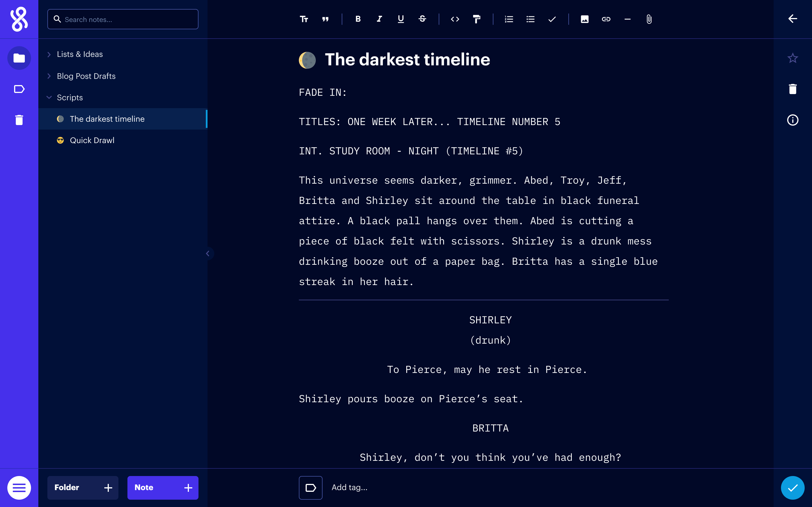Toggle the underline formatting icon
This screenshot has width=812, height=507.
point(400,19)
